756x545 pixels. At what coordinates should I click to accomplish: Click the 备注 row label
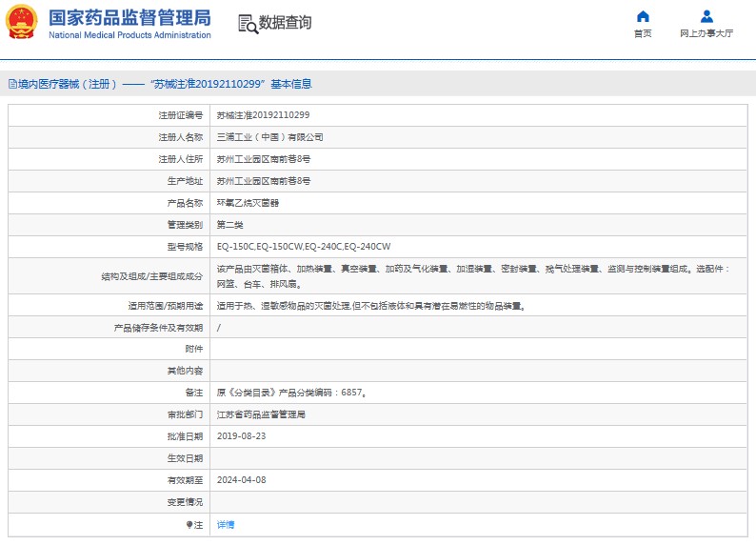pos(194,393)
